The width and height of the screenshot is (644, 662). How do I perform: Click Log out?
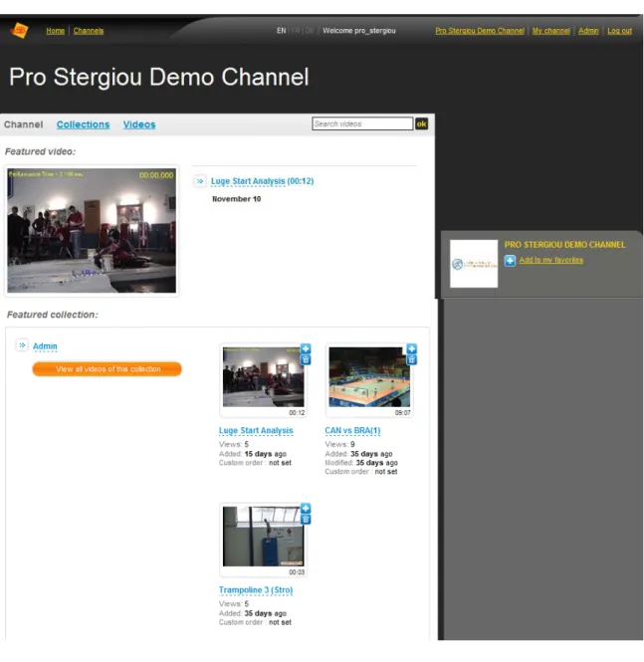point(619,31)
